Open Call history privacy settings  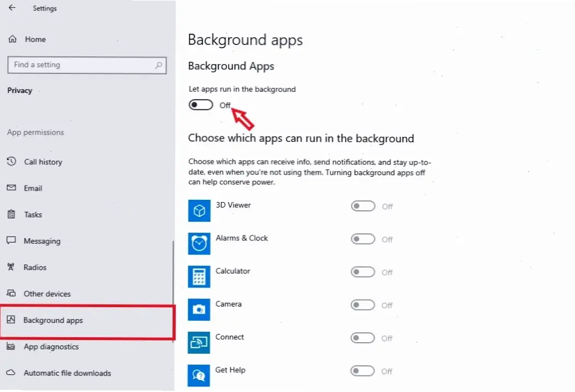point(43,162)
